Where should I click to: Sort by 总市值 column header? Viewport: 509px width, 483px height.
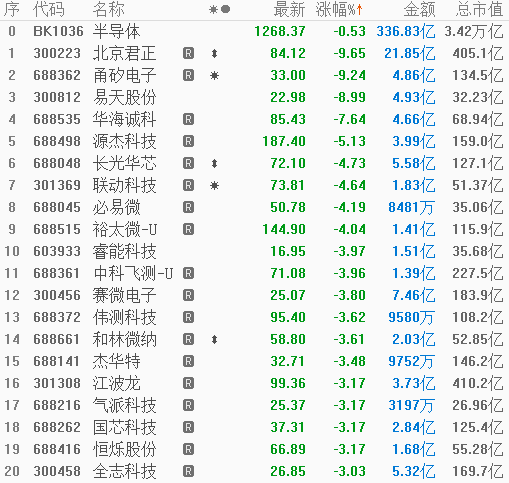[479, 9]
